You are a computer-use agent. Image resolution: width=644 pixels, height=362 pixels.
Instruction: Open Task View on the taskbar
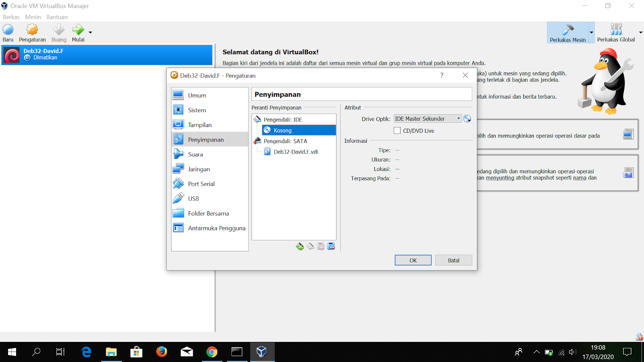60,352
